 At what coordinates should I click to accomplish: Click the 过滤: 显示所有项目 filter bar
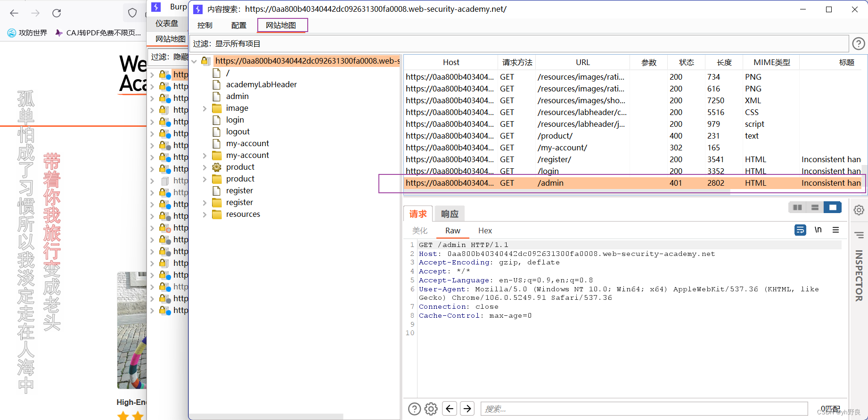point(519,44)
